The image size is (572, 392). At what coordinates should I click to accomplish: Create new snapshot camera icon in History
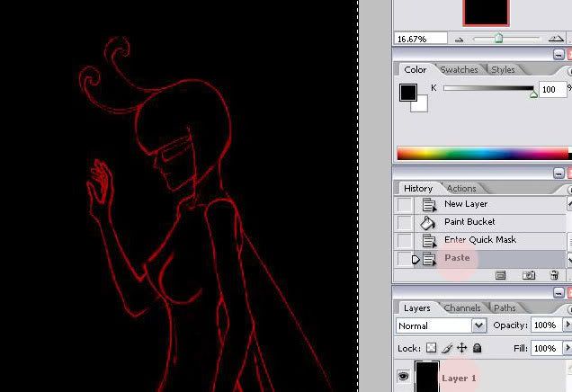(x=529, y=275)
